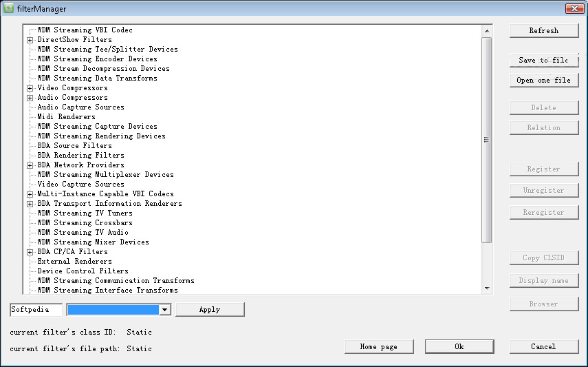Image resolution: width=588 pixels, height=367 pixels.
Task: Click the filterManager title bar app icon
Action: (x=8, y=8)
